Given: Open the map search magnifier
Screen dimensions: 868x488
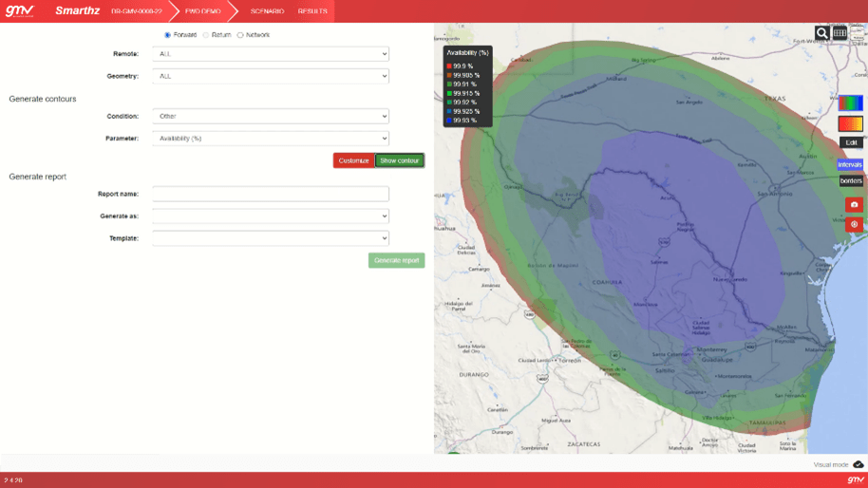Looking at the screenshot, I should click(x=821, y=33).
